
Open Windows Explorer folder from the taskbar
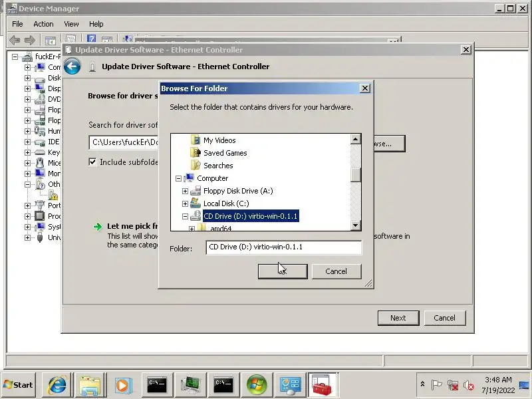coord(90,385)
